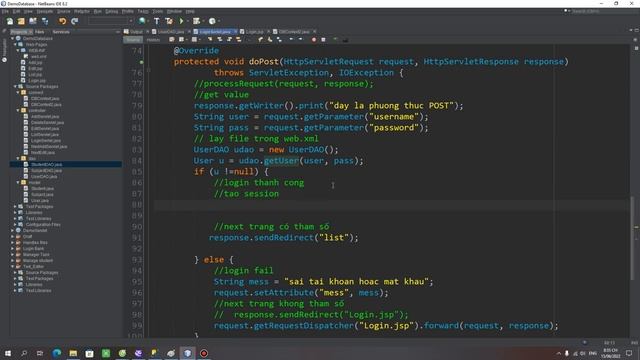Open Microsoft Edge from the taskbar

click(57, 353)
